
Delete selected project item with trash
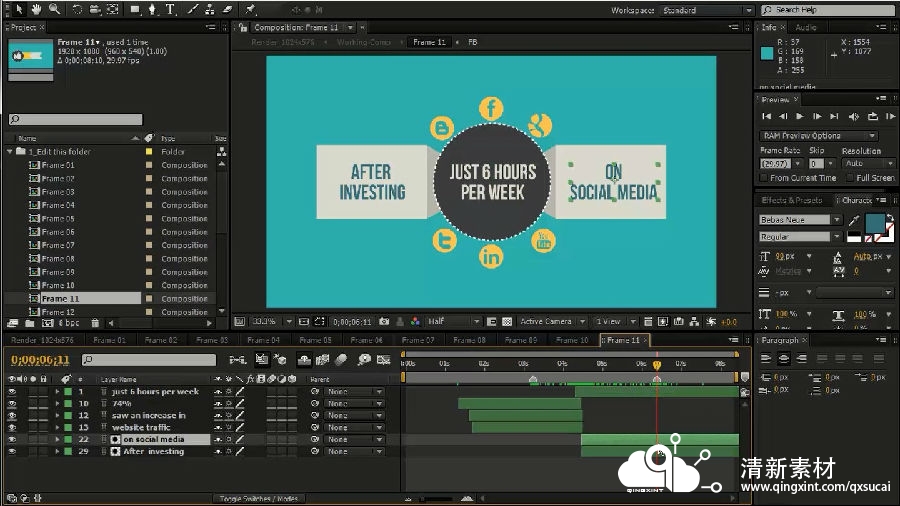(95, 323)
